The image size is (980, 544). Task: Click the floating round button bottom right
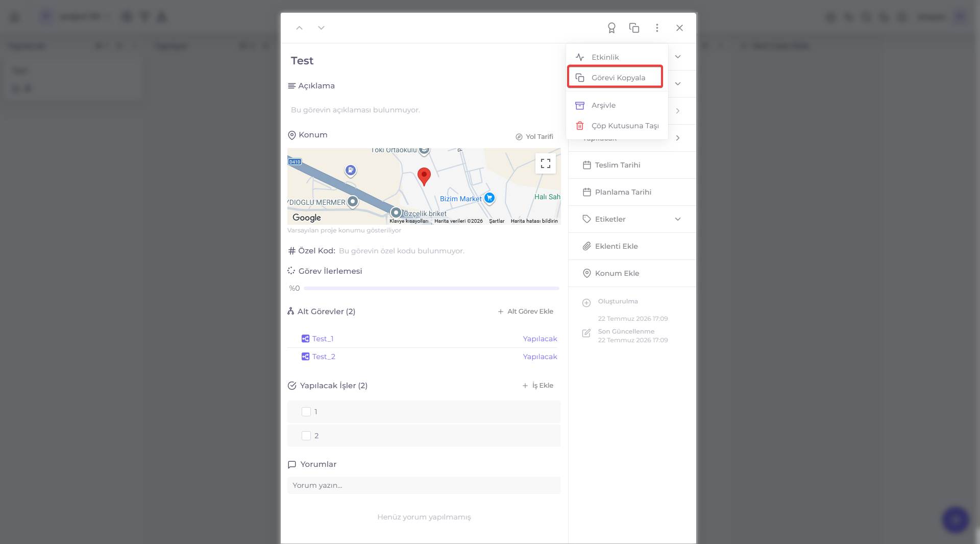pyautogui.click(x=955, y=519)
